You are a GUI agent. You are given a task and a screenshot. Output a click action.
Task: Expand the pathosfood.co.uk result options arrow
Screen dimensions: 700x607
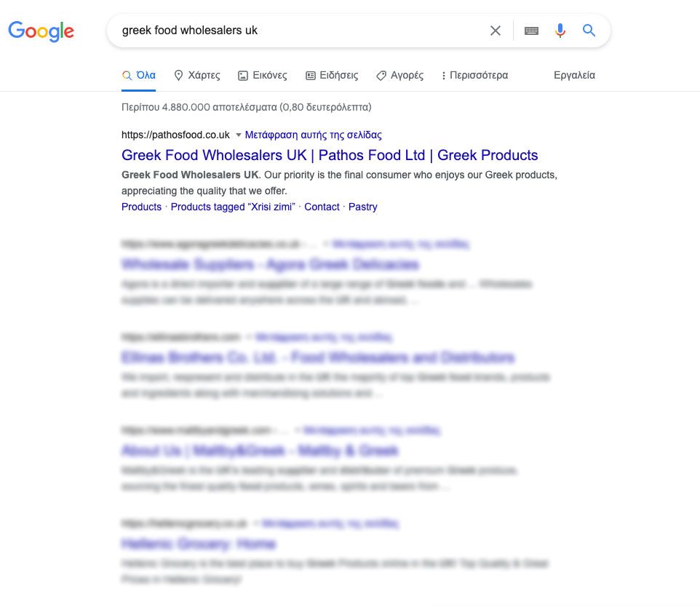[x=238, y=135]
